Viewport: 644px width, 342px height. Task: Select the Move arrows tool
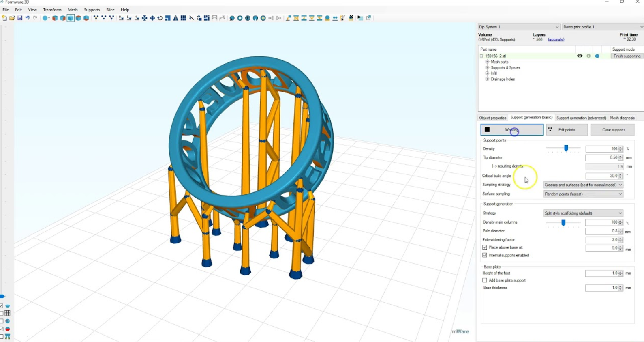coord(152,18)
